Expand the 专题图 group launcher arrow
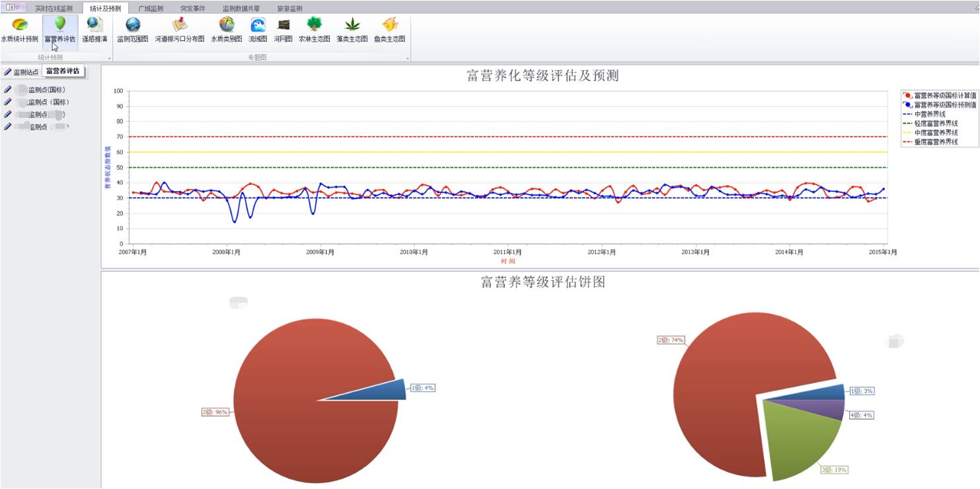980x489 pixels. (408, 59)
